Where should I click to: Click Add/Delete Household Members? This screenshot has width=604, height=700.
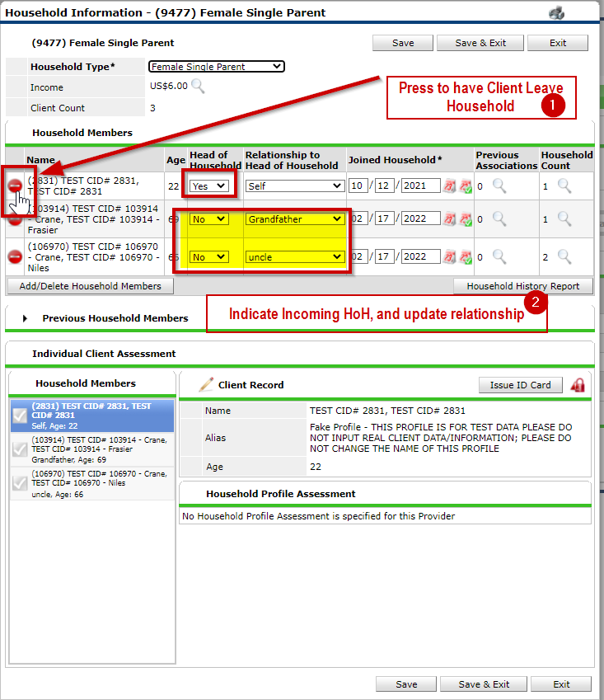pyautogui.click(x=90, y=286)
